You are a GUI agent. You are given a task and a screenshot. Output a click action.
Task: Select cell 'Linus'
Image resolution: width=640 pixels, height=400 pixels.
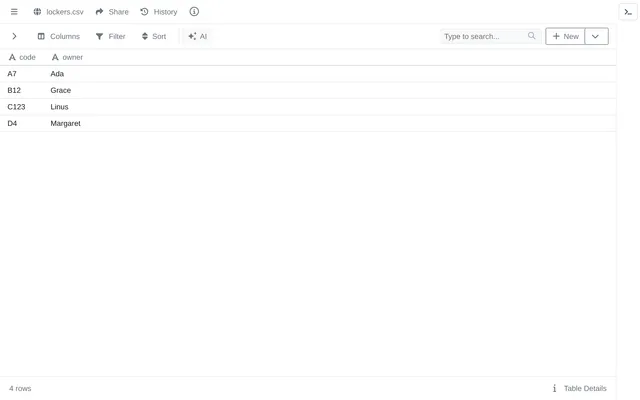60,107
